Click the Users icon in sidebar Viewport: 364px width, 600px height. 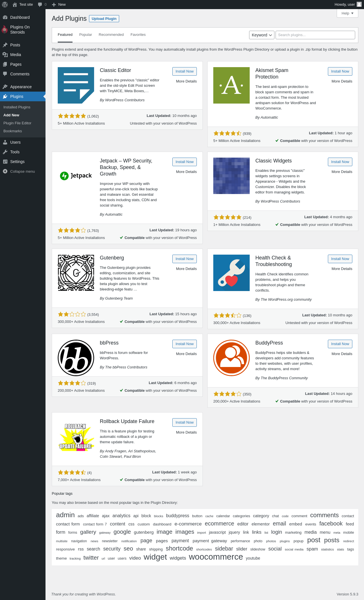pyautogui.click(x=5, y=142)
